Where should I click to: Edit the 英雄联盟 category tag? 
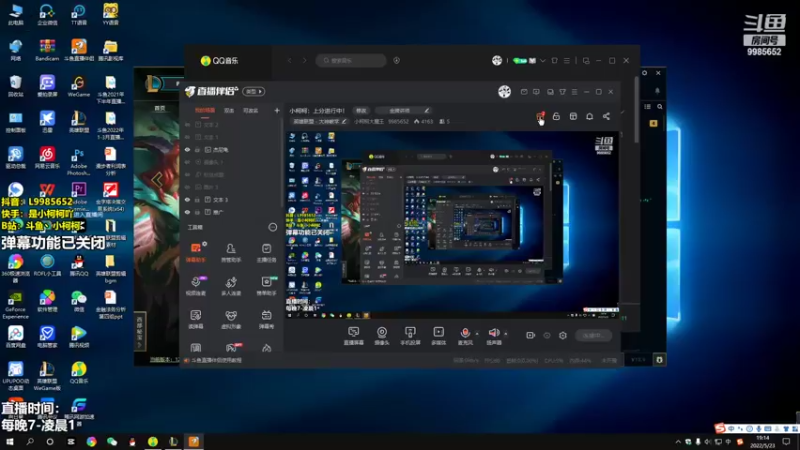point(319,121)
